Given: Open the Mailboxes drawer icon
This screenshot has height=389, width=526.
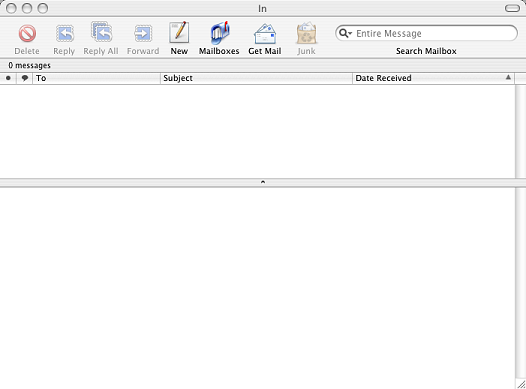Looking at the screenshot, I should pos(219,33).
